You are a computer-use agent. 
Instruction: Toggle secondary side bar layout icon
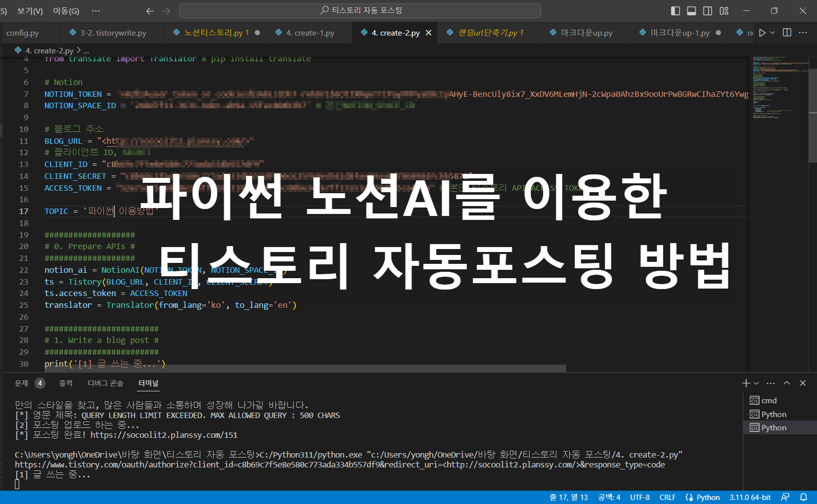(708, 11)
